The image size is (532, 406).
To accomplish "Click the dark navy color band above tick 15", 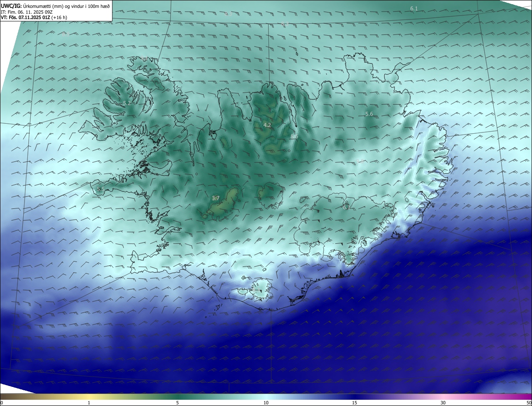I will coord(355,396).
